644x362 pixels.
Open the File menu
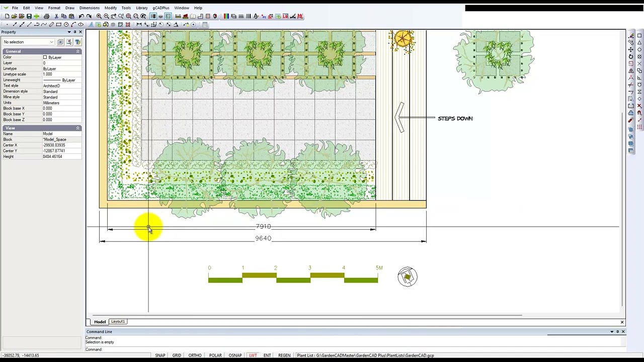[15, 8]
